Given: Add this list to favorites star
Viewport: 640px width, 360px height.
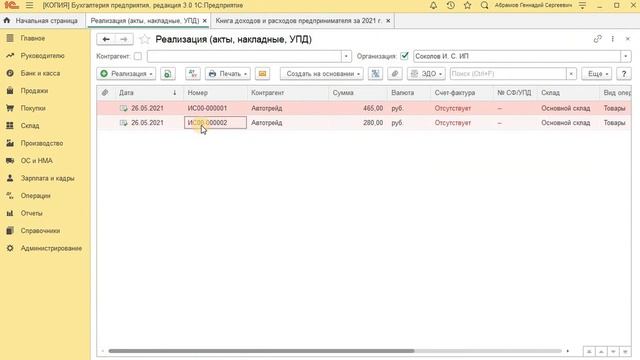Looking at the screenshot, I should (144, 39).
